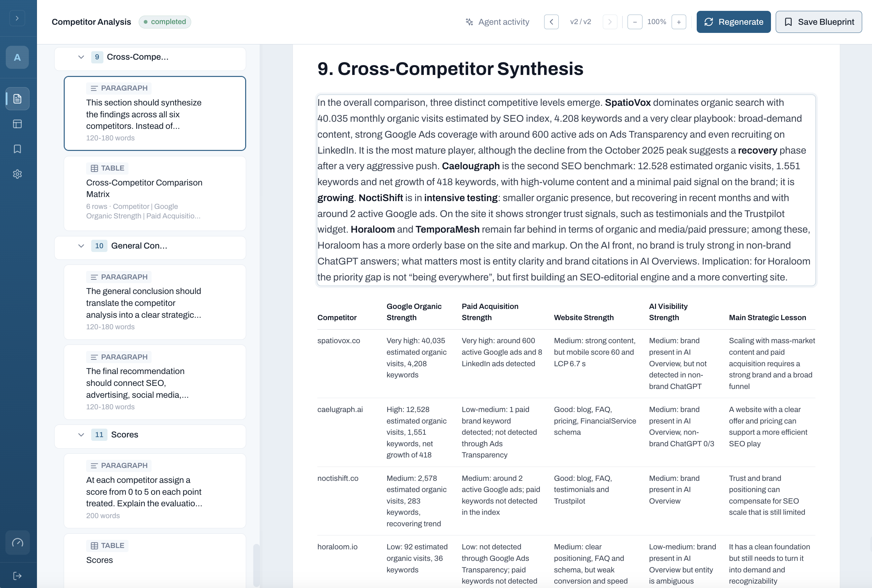Click the list icon on the first PARAGRAPH card

click(94, 88)
